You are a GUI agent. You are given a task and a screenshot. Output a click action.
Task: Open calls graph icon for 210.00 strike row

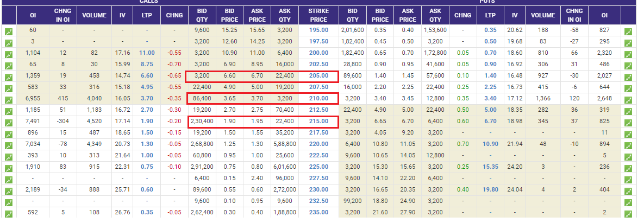pos(9,100)
